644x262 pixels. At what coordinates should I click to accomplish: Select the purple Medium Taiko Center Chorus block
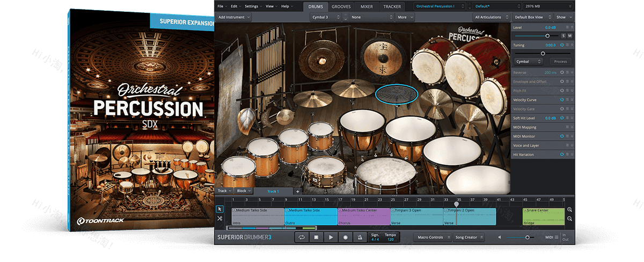(x=364, y=216)
